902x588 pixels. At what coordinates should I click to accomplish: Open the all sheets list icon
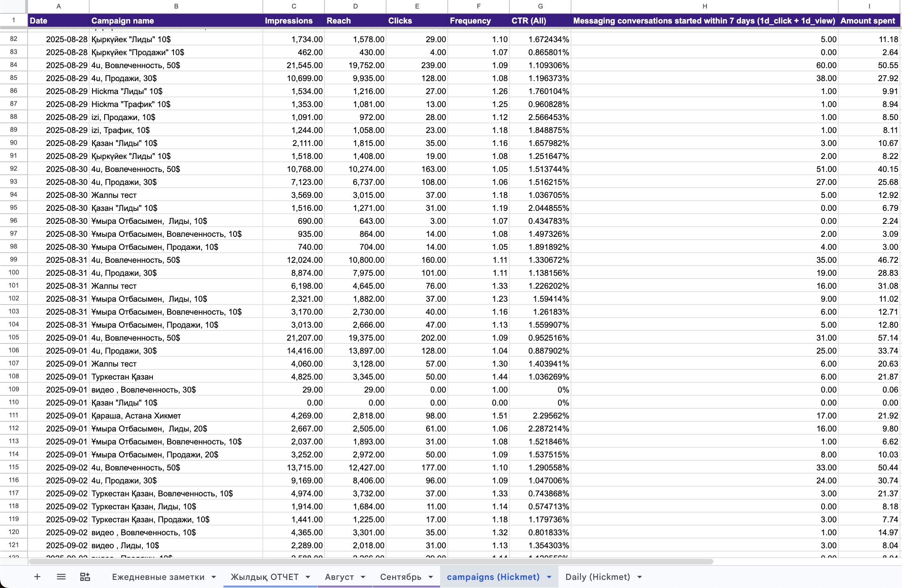click(x=61, y=577)
